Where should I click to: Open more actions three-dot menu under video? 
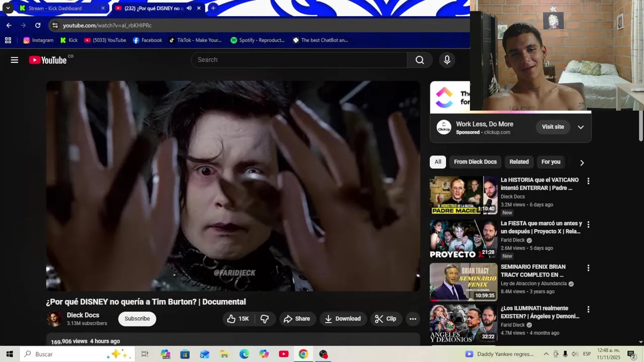(413, 319)
